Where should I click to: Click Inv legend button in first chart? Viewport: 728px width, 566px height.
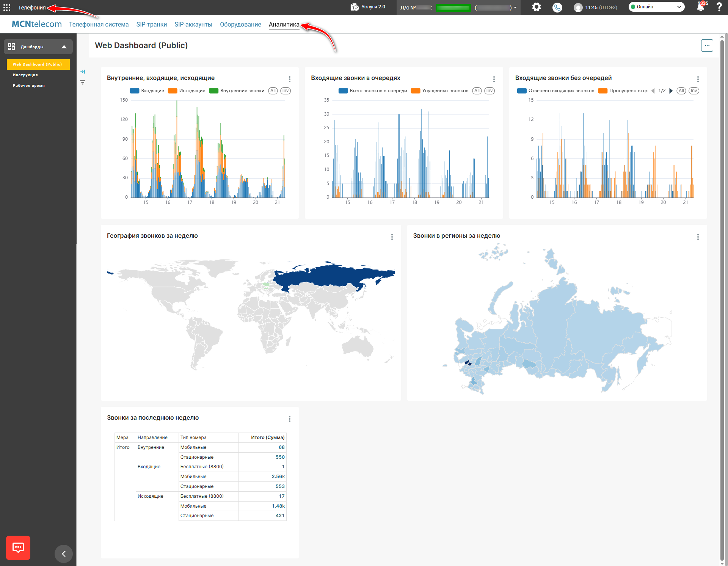(285, 91)
